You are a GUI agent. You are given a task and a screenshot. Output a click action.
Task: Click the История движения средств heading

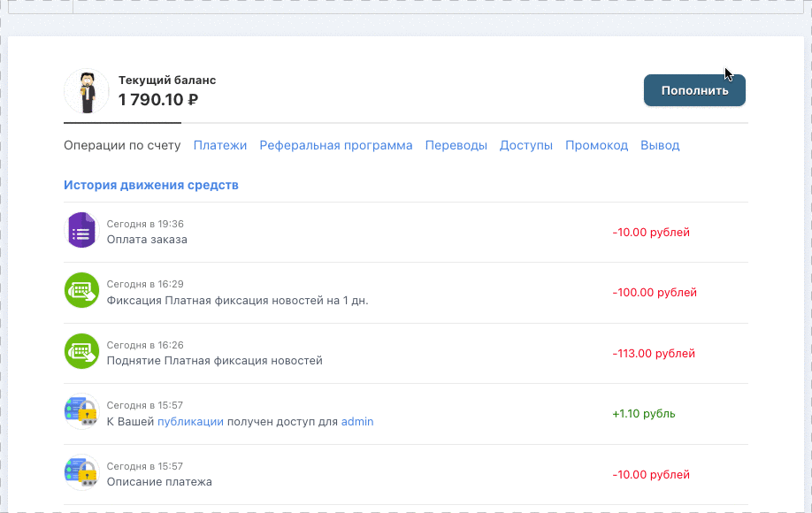pos(150,185)
